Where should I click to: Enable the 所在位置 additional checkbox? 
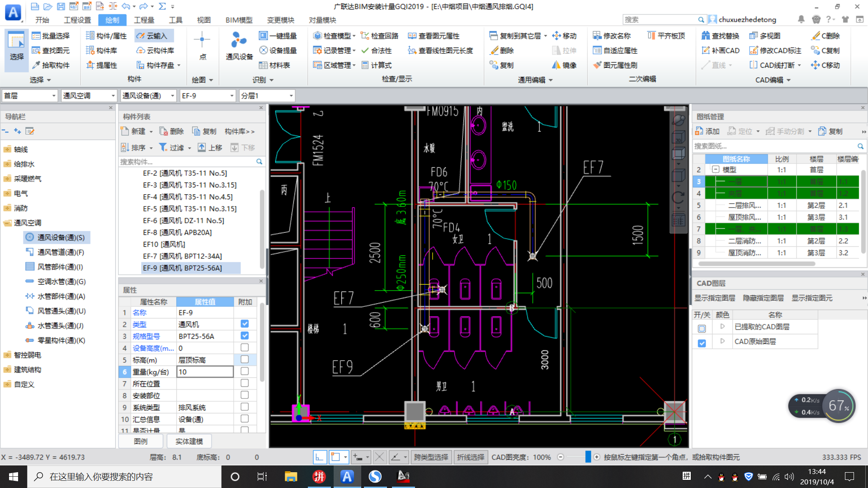click(245, 383)
